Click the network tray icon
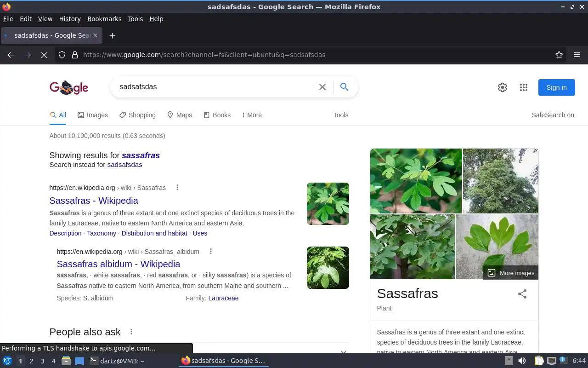The image size is (588, 368). [552, 361]
